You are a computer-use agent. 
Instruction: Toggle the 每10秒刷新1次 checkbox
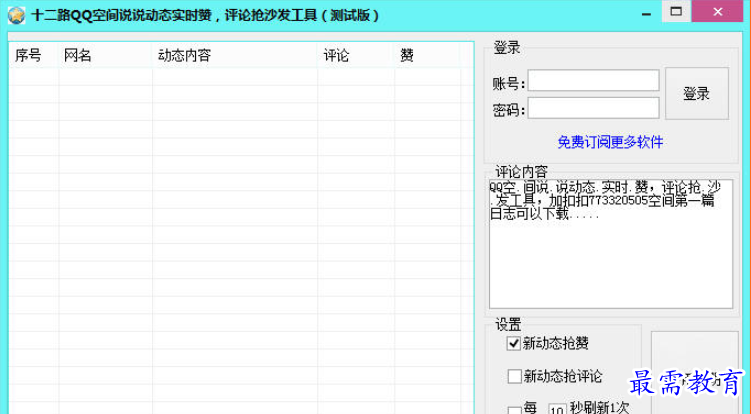tap(514, 410)
